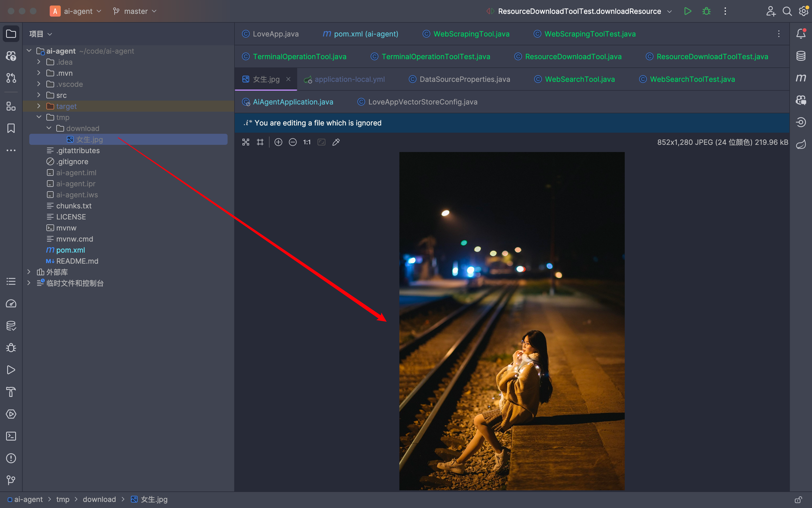Open Notifications bell panel
The image size is (812, 508).
[x=801, y=34]
